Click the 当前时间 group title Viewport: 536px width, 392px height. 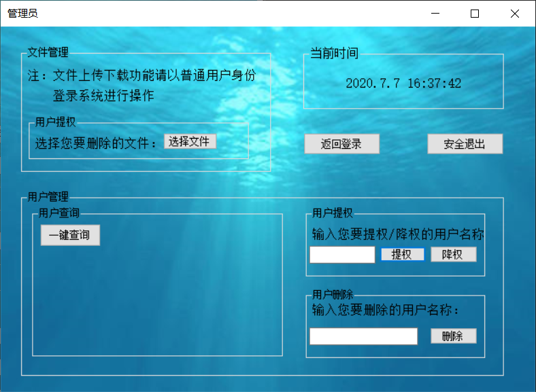point(334,53)
